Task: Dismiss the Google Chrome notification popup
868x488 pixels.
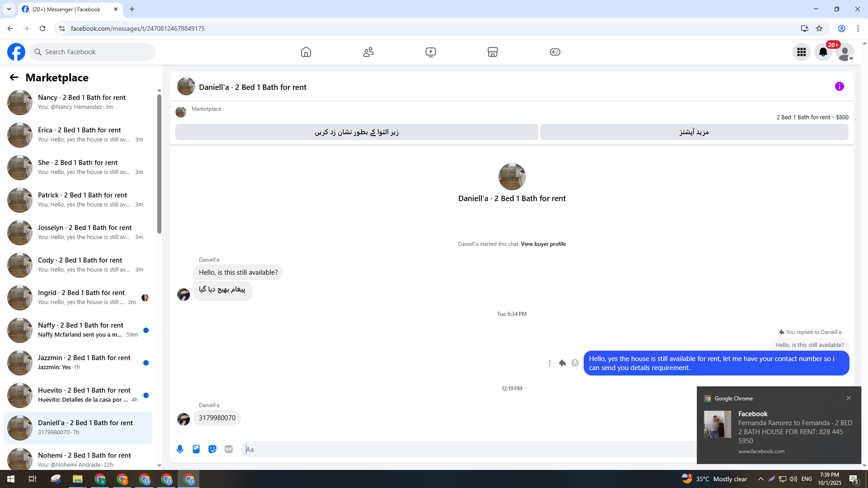Action: click(x=849, y=398)
